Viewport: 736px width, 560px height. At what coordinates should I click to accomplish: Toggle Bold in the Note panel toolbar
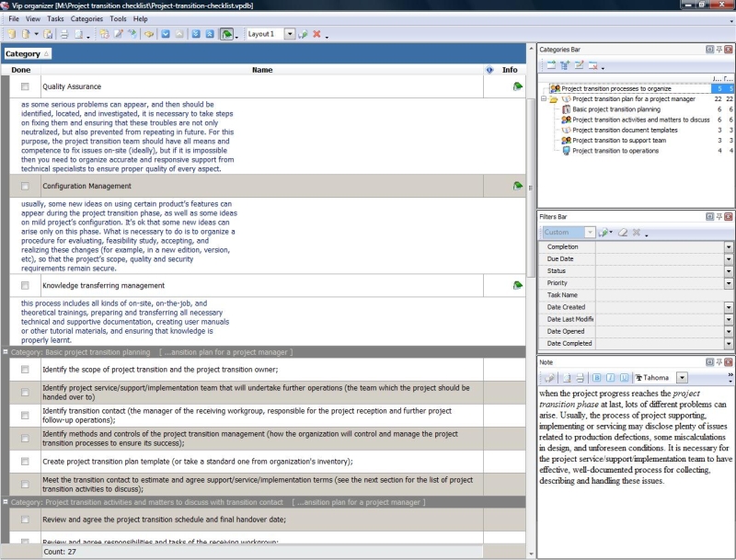597,377
